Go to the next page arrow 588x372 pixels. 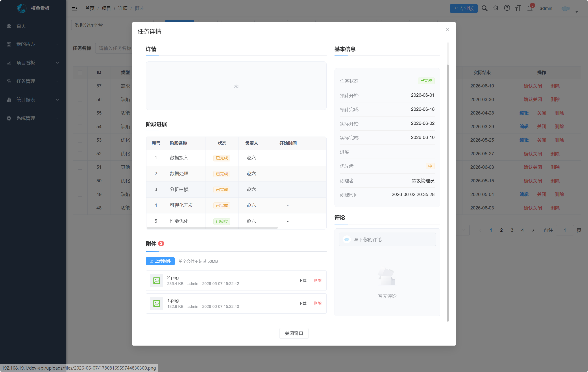(x=533, y=230)
